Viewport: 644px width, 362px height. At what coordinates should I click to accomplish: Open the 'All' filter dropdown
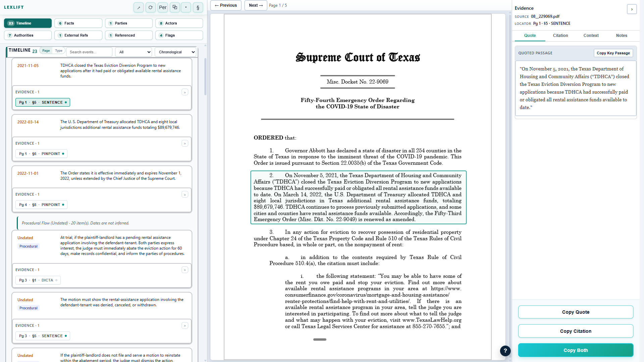pos(134,52)
